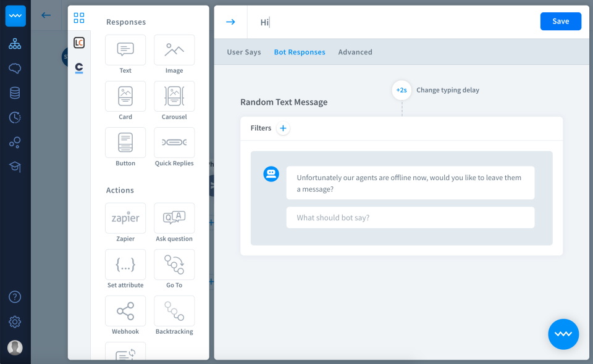Viewport: 593px width, 364px height.
Task: Collapse the panel with the back arrow
Action: point(46,15)
